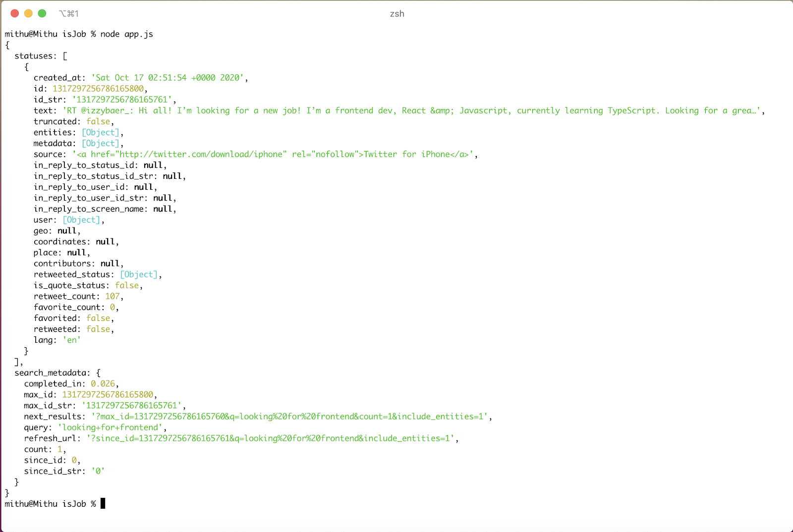Click the created_at date 'Sat Oct 17 02:51:54 +0000 2020'

168,78
